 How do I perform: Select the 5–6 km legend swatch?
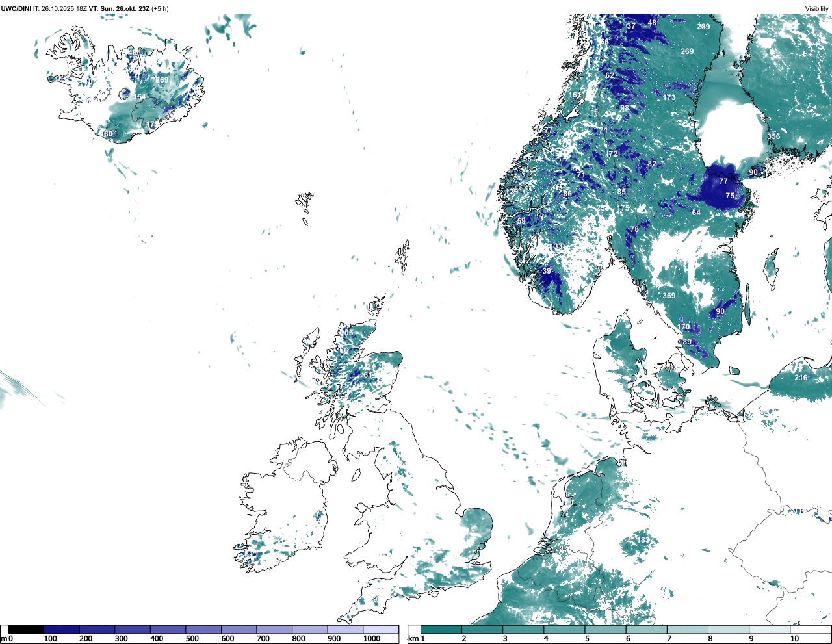[x=606, y=629]
